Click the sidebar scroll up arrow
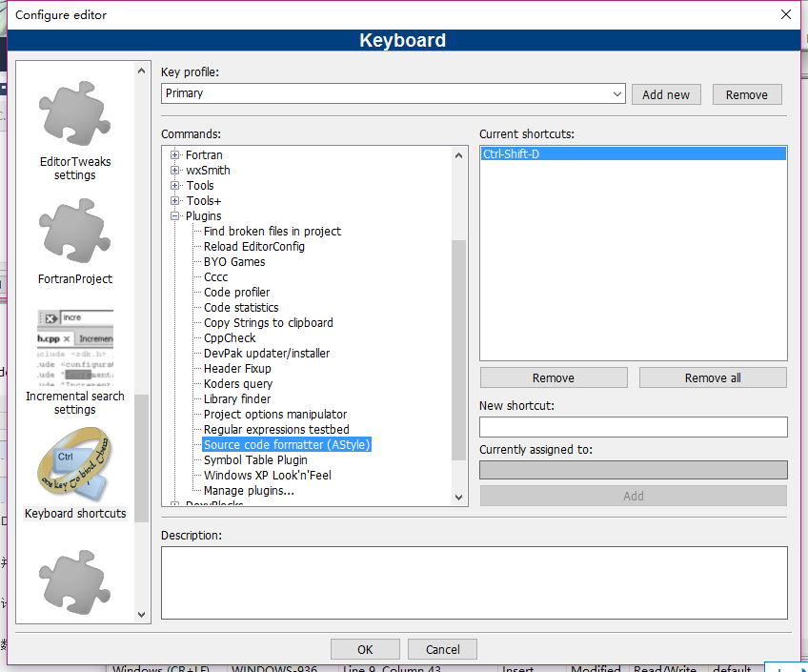 (141, 71)
